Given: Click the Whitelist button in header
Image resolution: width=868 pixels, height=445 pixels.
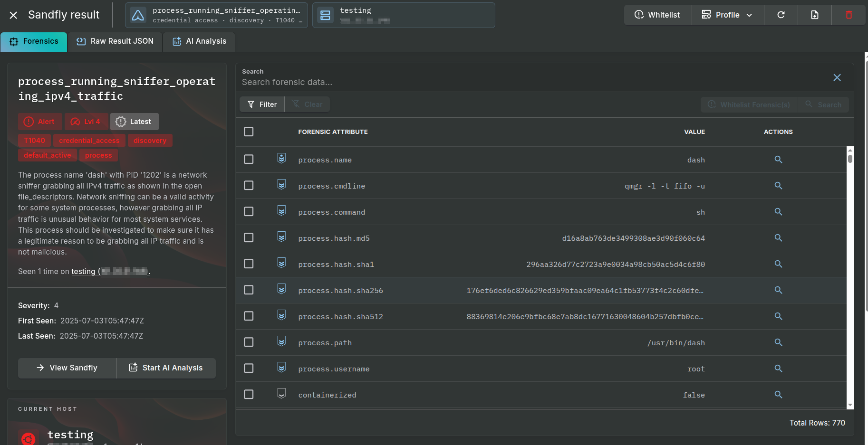Looking at the screenshot, I should (x=657, y=15).
